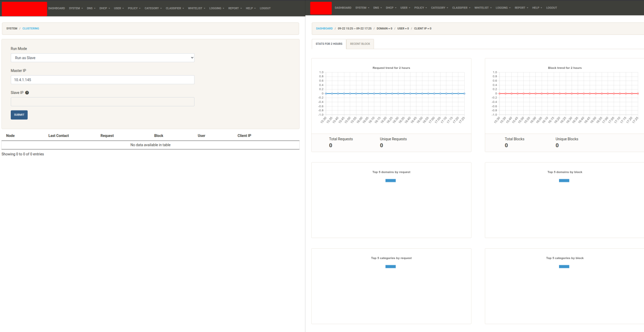Open the Policy menu in the left pane
The height and width of the screenshot is (332, 644).
(134, 8)
